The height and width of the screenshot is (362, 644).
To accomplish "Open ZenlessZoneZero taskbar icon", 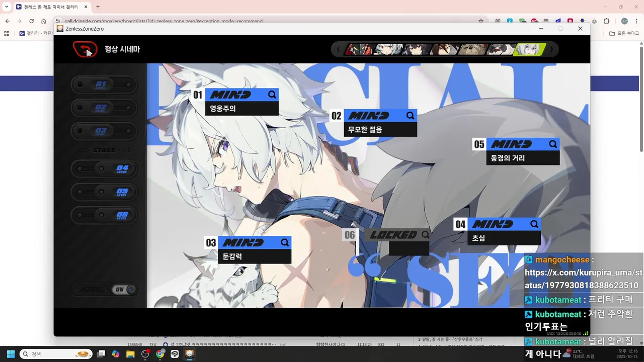I will click(x=189, y=354).
